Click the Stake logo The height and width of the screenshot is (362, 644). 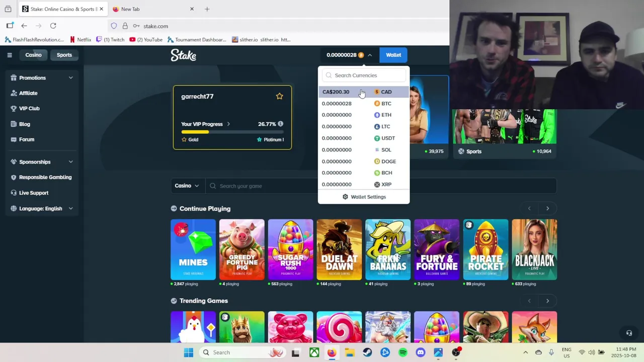pos(183,55)
